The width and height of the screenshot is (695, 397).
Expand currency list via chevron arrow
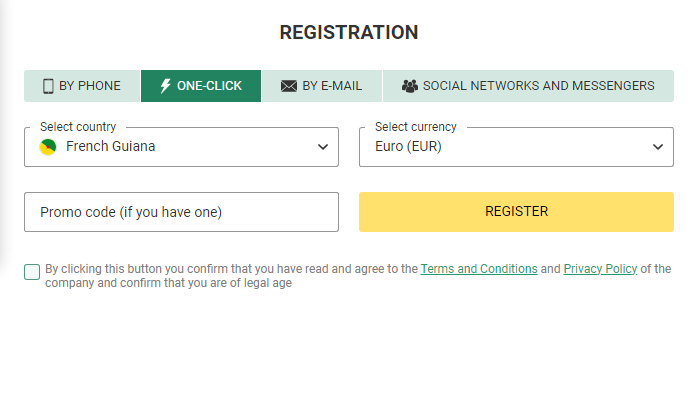[x=658, y=147]
